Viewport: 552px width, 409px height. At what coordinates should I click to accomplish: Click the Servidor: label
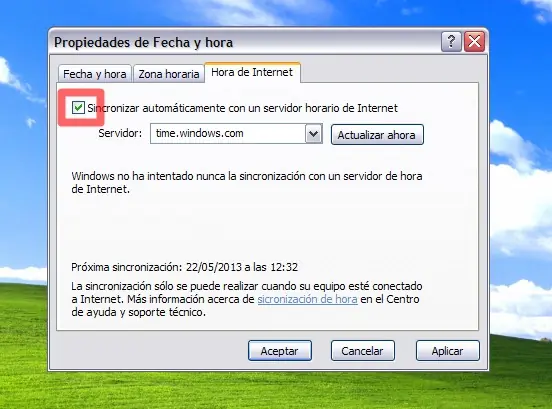pos(120,133)
